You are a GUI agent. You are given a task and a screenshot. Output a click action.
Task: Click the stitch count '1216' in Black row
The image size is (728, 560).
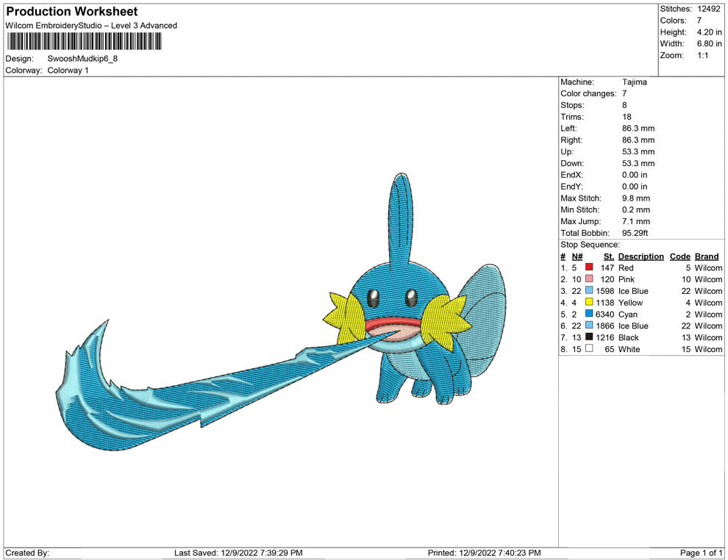[x=605, y=337]
